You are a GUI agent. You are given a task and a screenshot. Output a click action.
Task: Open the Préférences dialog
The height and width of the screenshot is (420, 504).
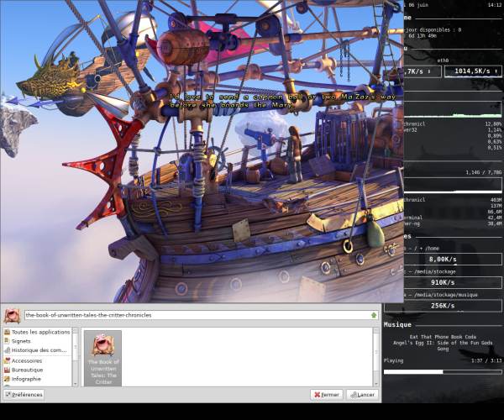(x=24, y=395)
